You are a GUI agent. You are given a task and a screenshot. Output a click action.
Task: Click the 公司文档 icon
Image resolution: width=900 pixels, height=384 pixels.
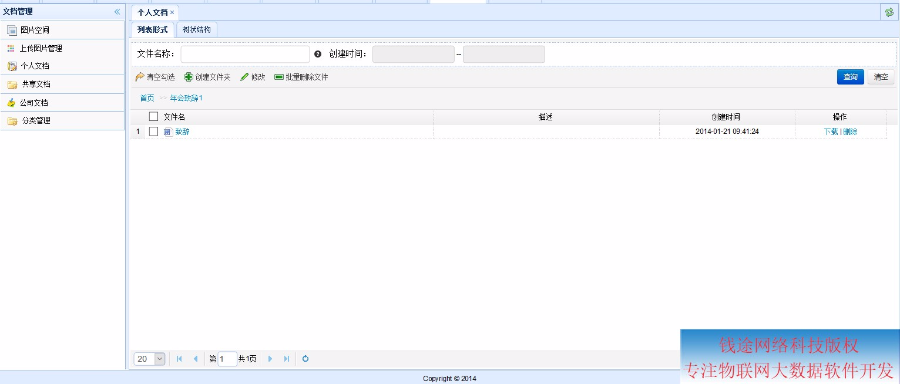click(x=11, y=103)
